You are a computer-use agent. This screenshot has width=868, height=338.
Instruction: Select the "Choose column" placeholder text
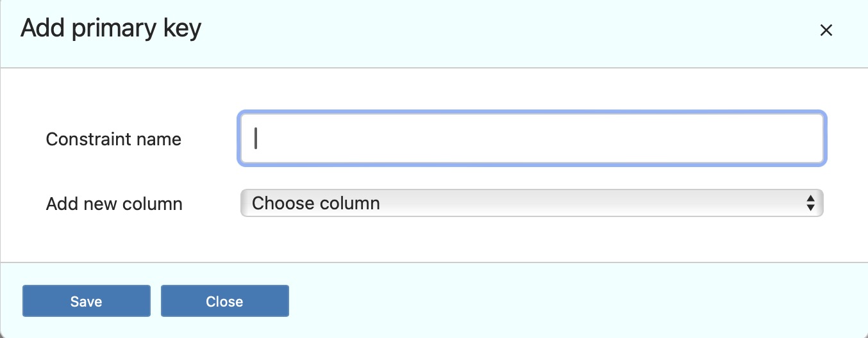[316, 204]
